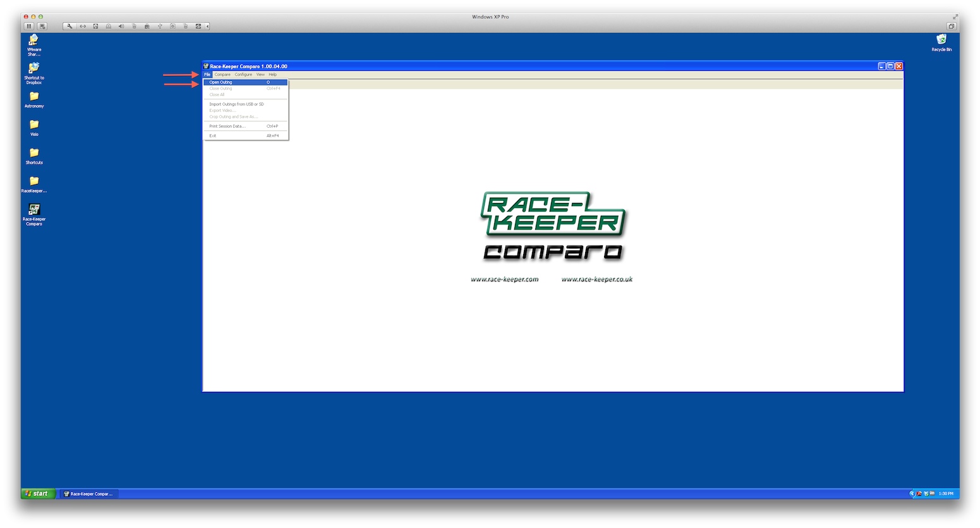Select the RaceKeeper folder icon
The image size is (980, 528).
(34, 184)
